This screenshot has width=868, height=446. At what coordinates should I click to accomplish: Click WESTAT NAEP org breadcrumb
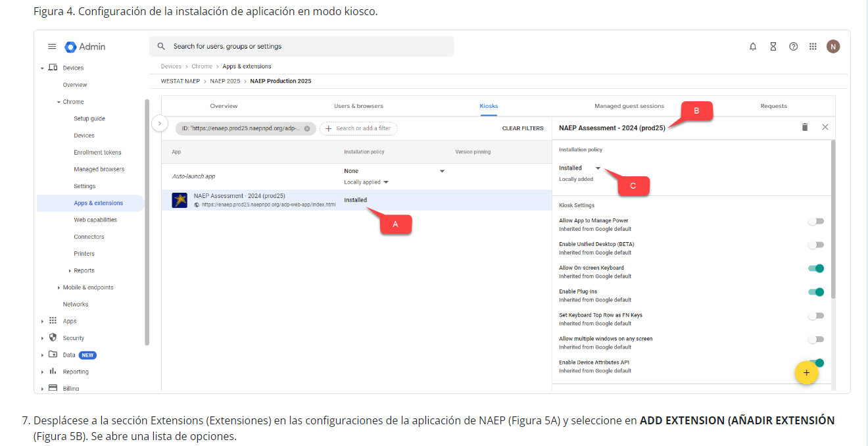(x=180, y=82)
